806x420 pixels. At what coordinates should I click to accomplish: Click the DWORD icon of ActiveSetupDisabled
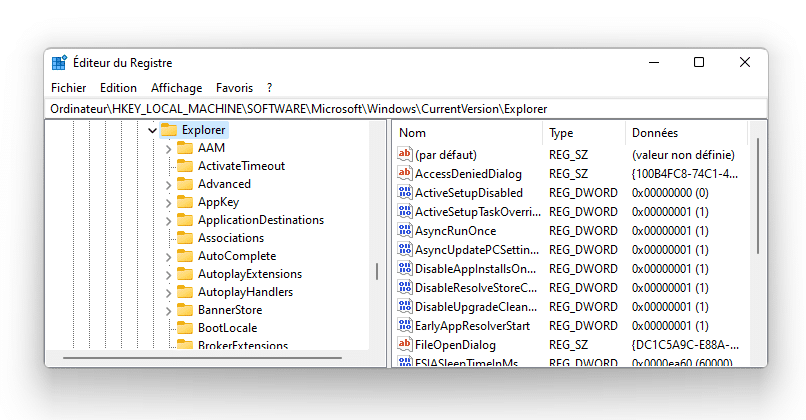405,192
